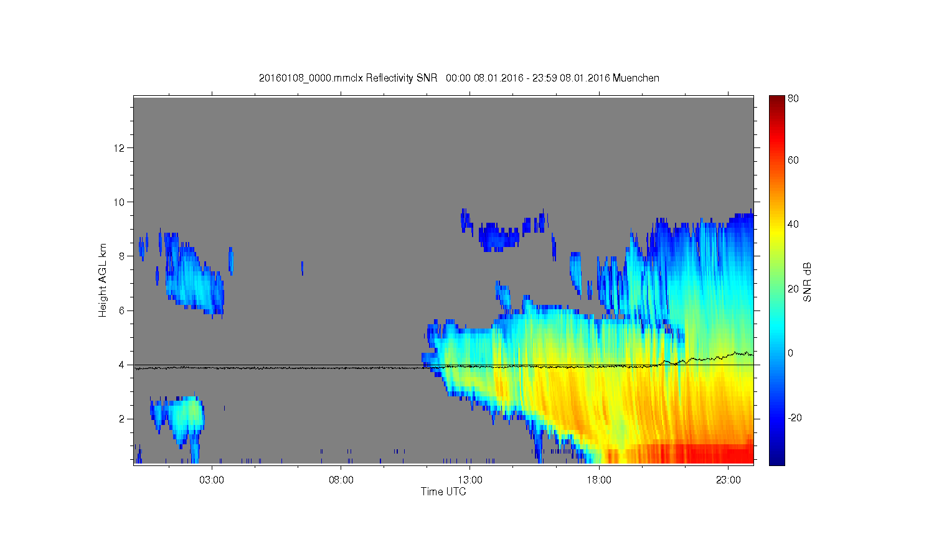Click the 'SNR dB' colorbar label

click(807, 282)
